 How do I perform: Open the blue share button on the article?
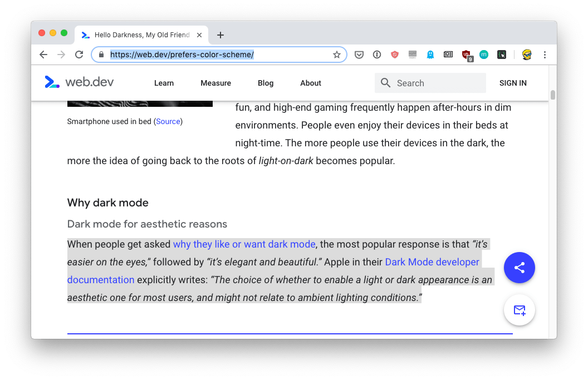pos(519,268)
